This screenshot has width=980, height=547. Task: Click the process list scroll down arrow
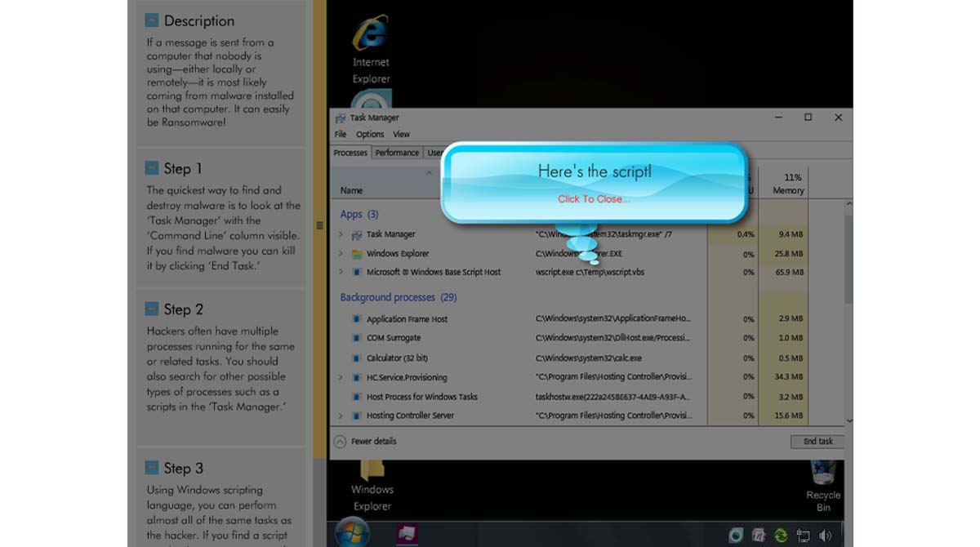[849, 420]
